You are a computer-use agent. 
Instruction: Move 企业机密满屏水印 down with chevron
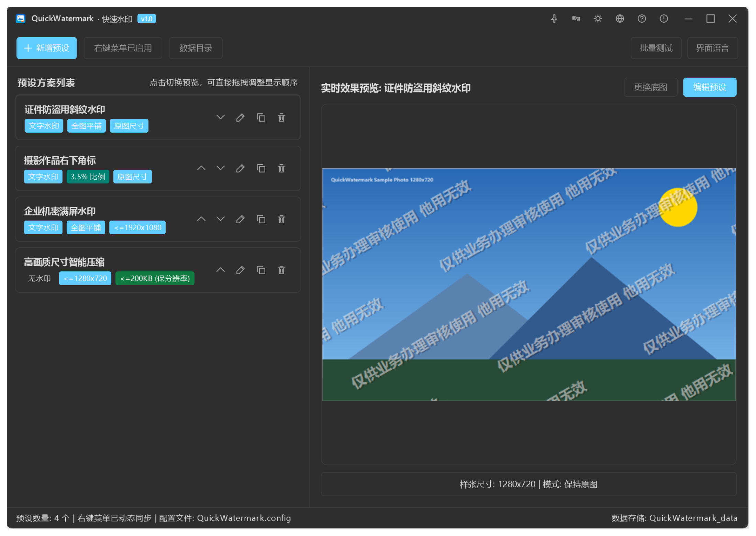(221, 219)
